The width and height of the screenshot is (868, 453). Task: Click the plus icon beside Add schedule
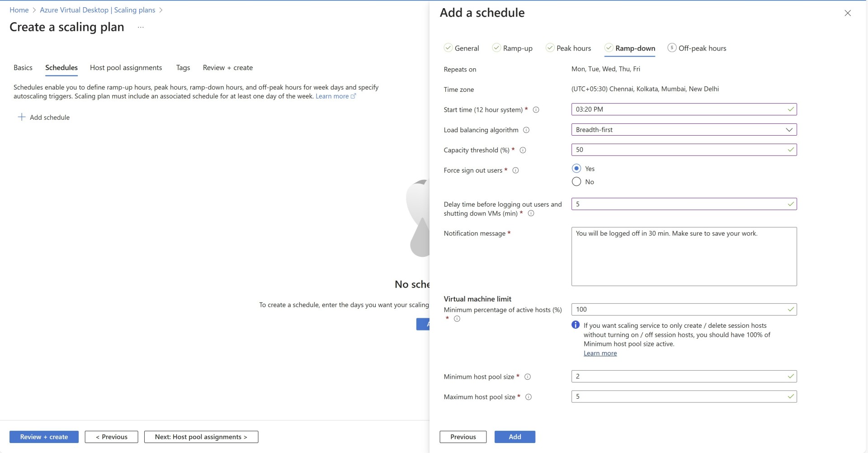21,117
